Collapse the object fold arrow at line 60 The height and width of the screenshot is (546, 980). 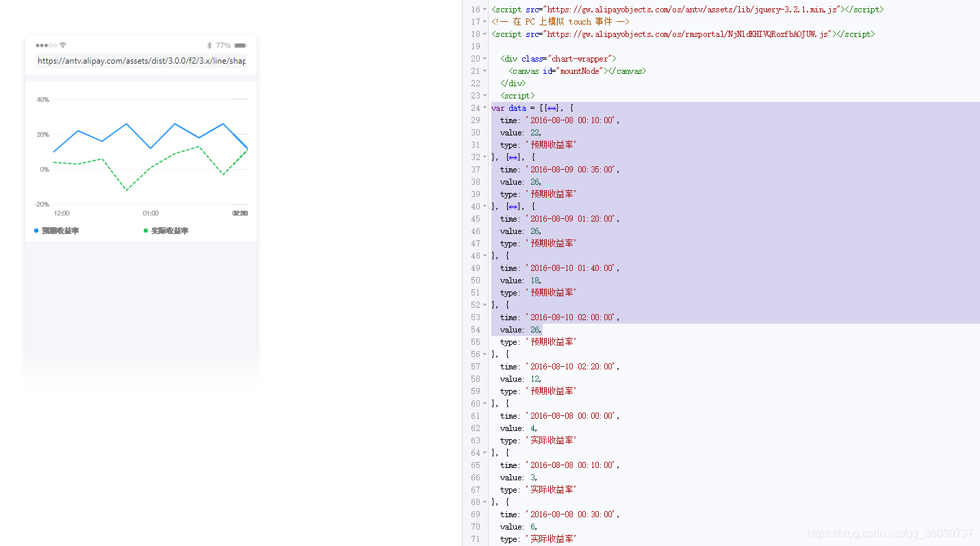point(485,404)
